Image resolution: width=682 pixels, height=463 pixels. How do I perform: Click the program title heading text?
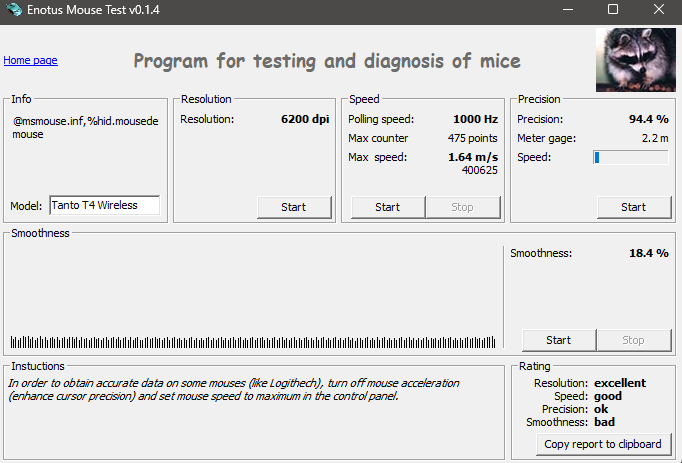327,61
